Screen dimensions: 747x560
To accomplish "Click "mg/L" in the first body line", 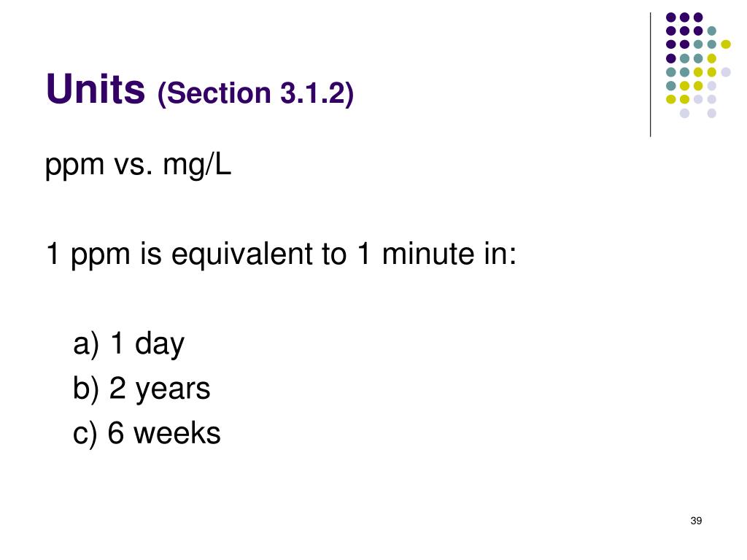I will [x=197, y=166].
